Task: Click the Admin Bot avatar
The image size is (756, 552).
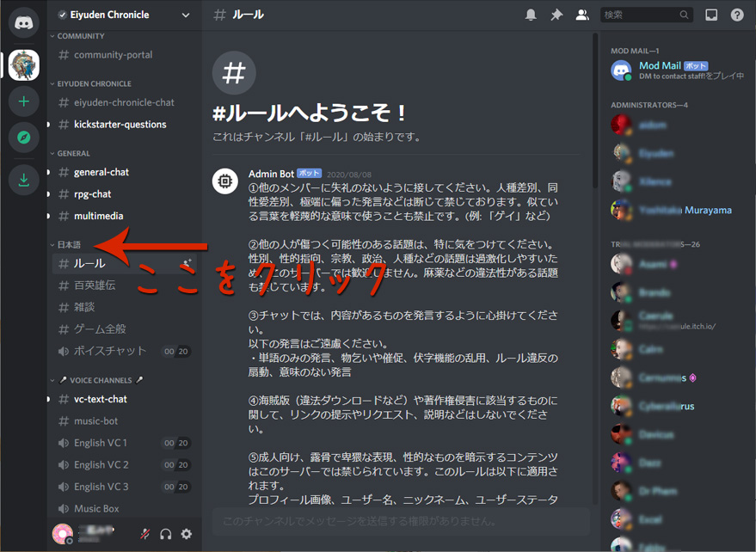Action: 224,181
